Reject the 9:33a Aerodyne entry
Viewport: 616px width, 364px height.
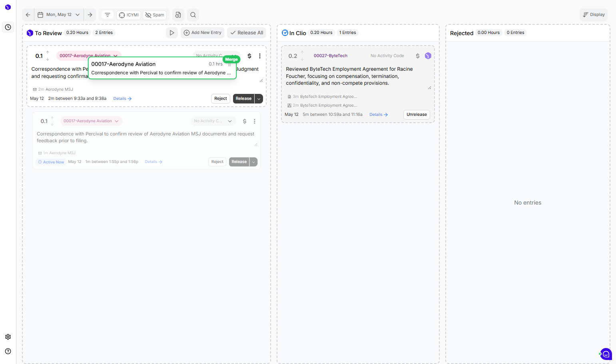[221, 99]
